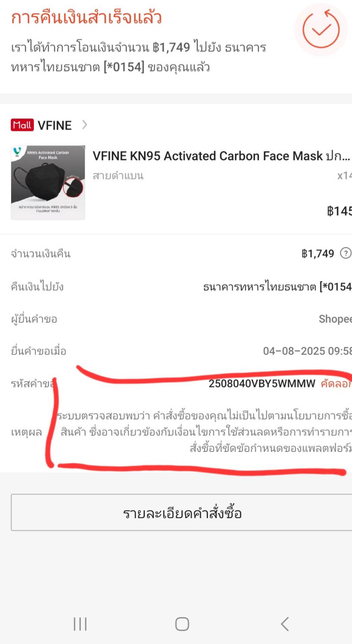
Task: Select the request ID 2508040VBY5WMMW text
Action: coord(262,384)
